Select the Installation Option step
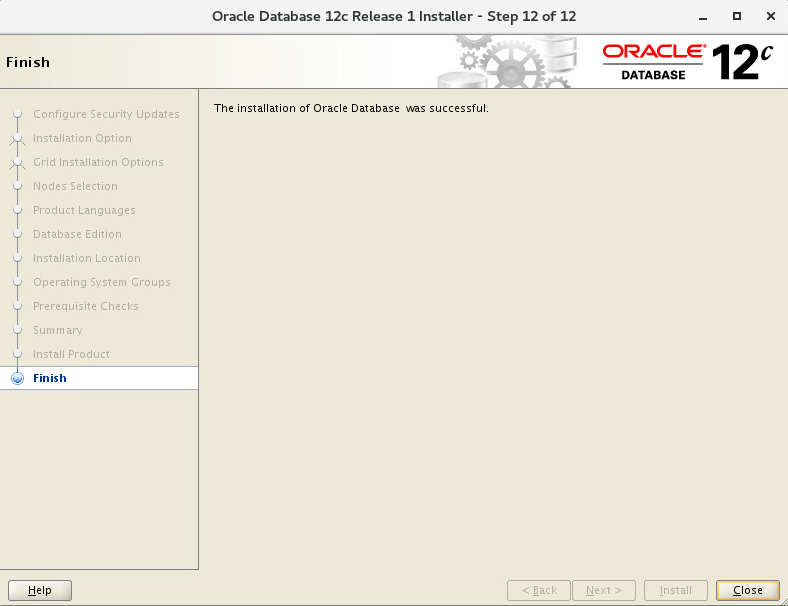 pos(82,138)
